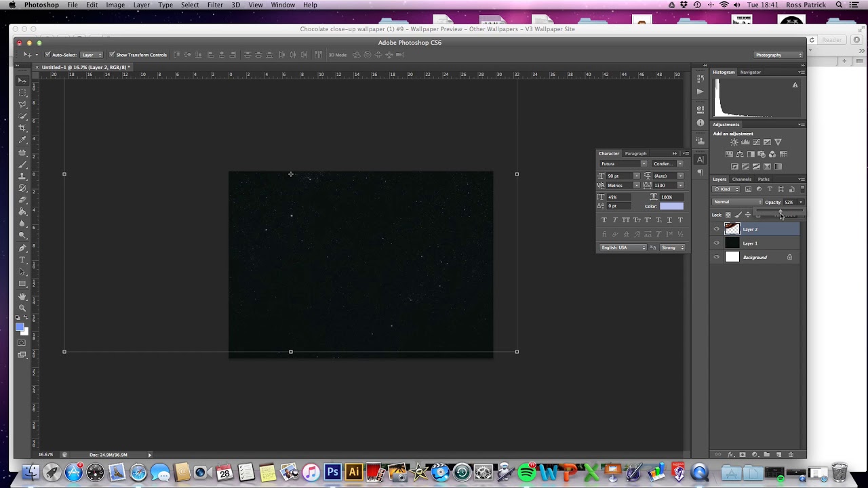
Task: Click the text Color swatch in Character panel
Action: pos(671,206)
